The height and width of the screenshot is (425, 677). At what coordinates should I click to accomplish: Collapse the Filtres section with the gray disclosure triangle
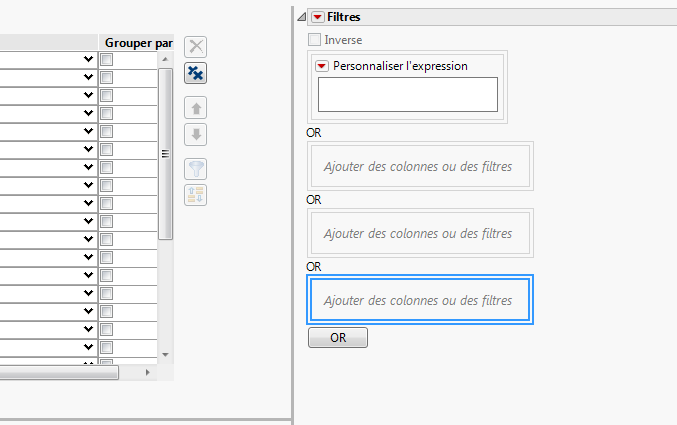(x=302, y=17)
